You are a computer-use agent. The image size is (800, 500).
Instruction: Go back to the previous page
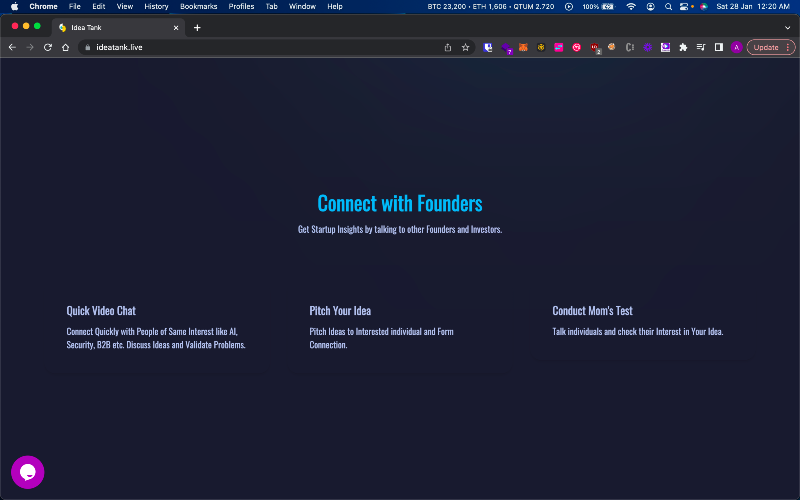(x=12, y=47)
